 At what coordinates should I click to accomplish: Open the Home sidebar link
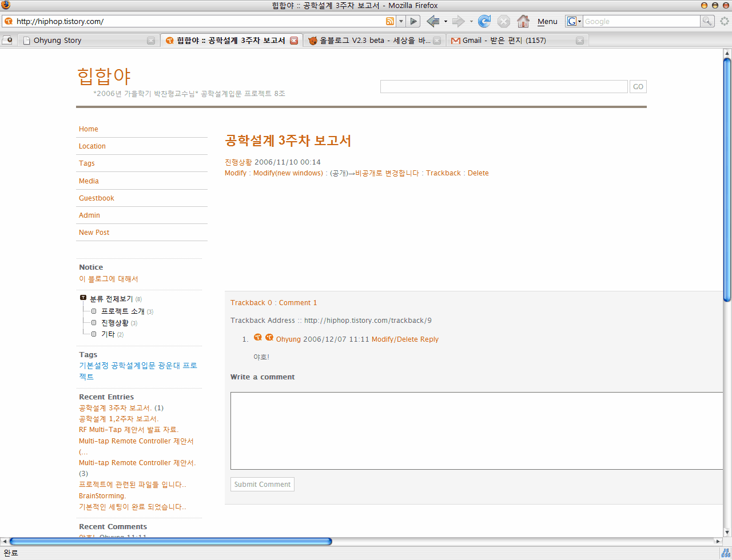tap(89, 129)
